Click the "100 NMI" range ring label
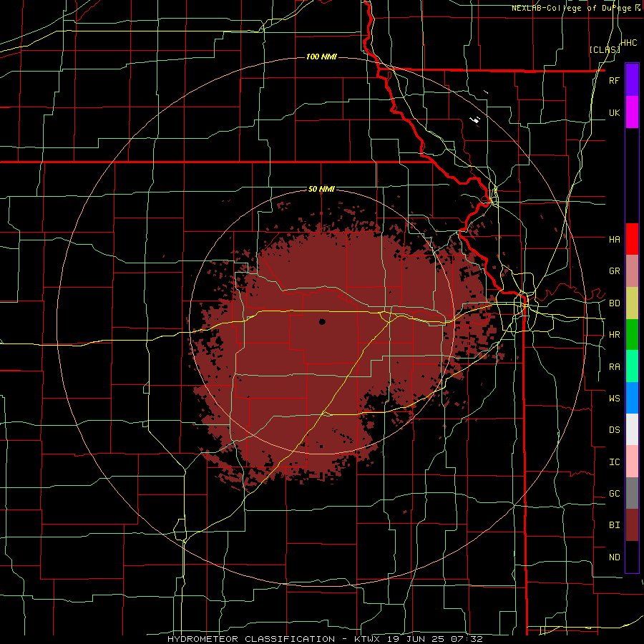The width and height of the screenshot is (644, 644). click(321, 57)
